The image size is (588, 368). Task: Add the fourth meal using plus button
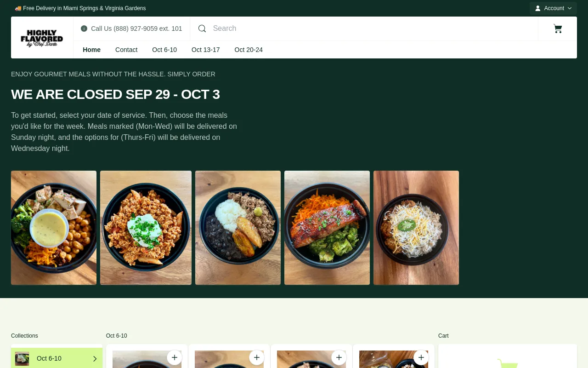pos(421,357)
